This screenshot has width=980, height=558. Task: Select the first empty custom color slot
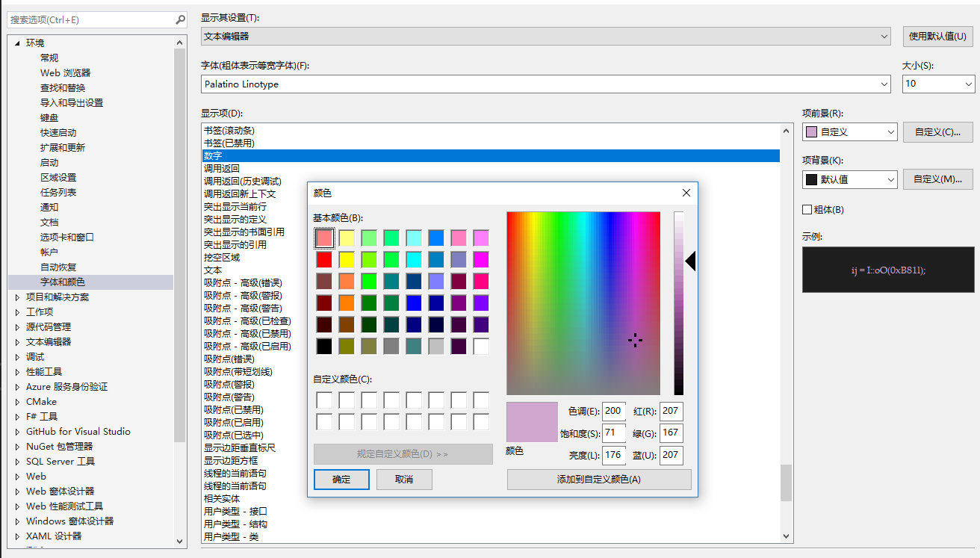click(x=324, y=400)
